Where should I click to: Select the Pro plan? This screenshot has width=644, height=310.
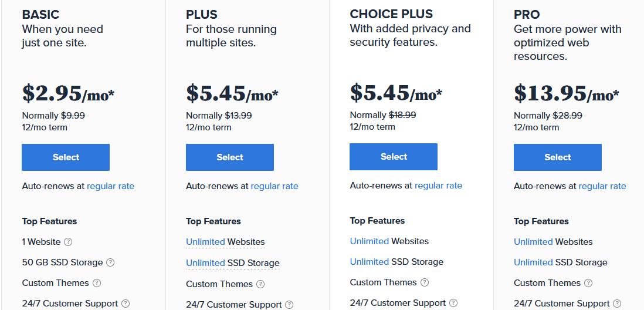point(557,157)
